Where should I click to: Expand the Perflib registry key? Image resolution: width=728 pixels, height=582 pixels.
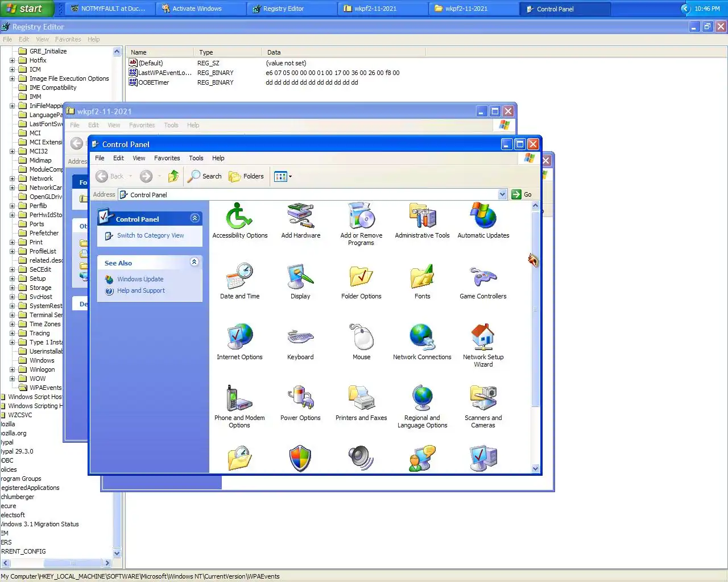click(12, 206)
